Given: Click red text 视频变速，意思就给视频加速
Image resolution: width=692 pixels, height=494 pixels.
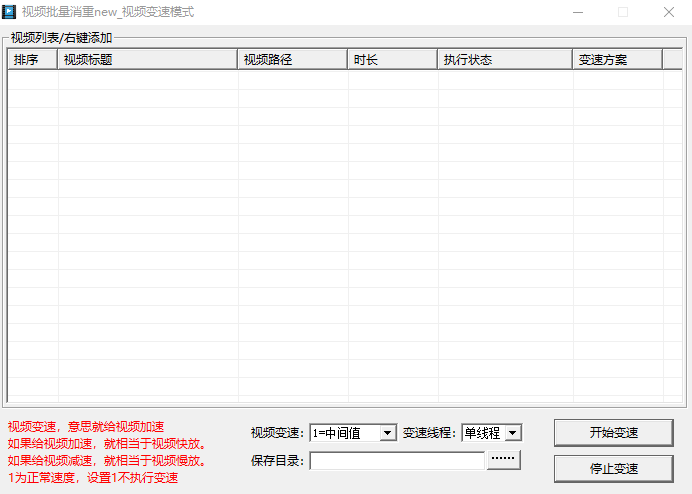Looking at the screenshot, I should coord(86,426).
